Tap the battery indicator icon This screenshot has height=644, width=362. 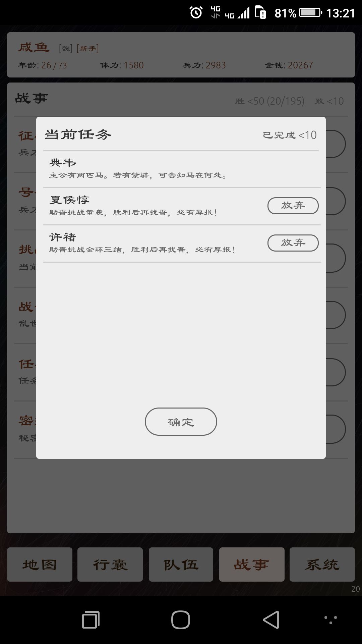point(310,13)
